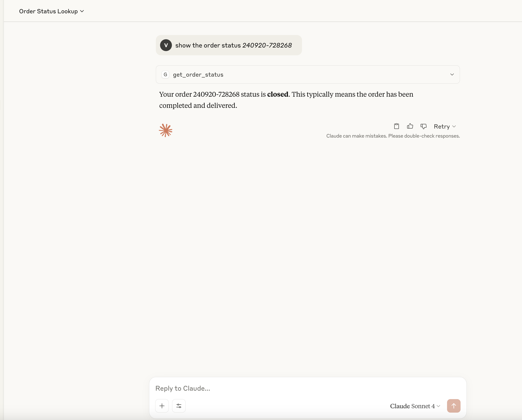
Task: Click the G icon beside get_order_status
Action: [165, 75]
